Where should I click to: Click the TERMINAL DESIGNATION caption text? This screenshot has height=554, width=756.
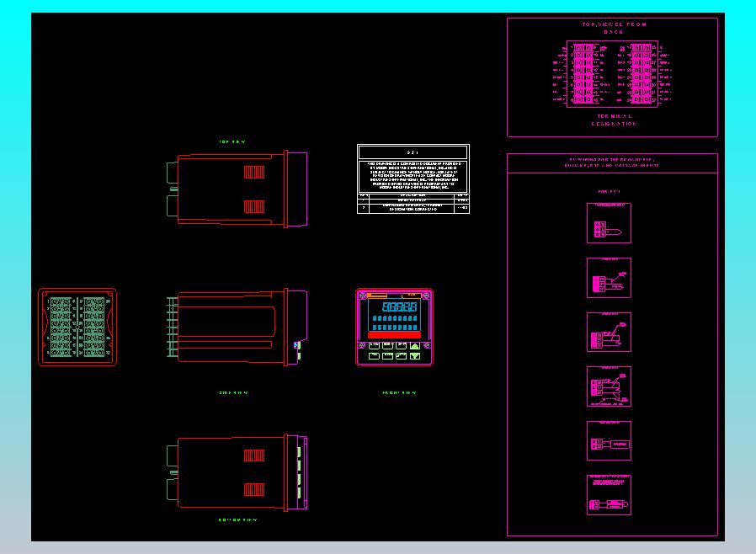[614, 120]
